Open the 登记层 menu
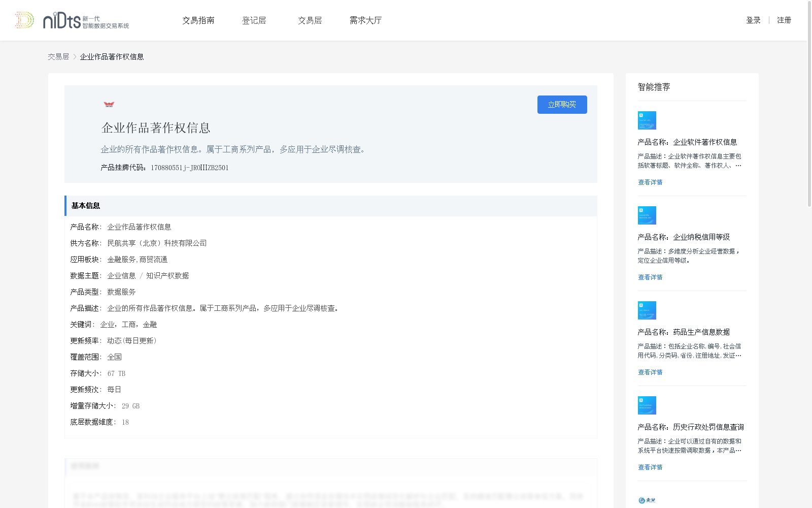 pyautogui.click(x=254, y=20)
